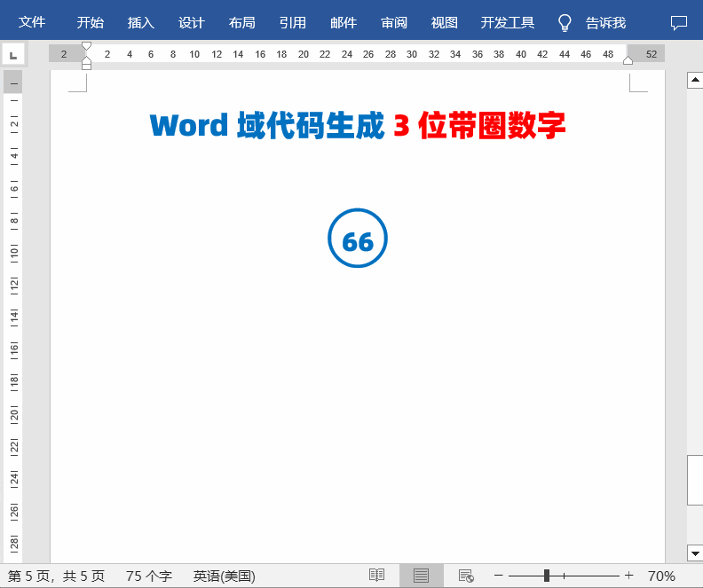Viewport: 703px width, 588px height.
Task: Switch to Read Mode view icon
Action: 376,576
